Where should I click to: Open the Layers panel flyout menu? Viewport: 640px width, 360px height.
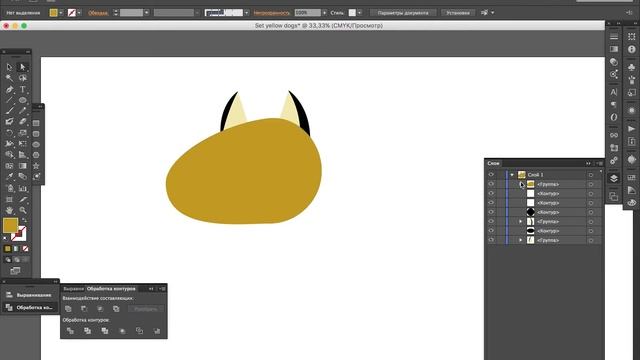(600, 163)
